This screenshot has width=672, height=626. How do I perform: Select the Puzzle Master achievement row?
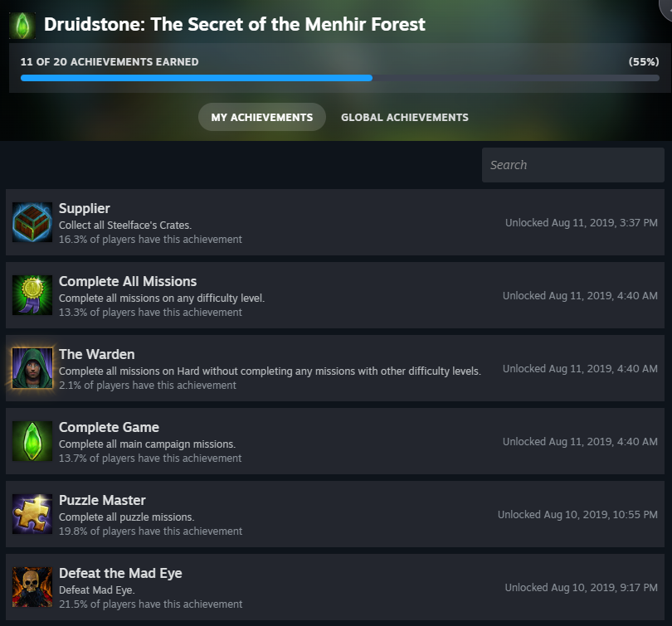point(335,514)
